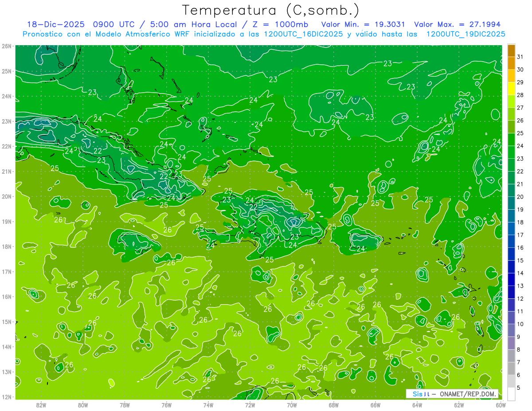532x411 pixels.
Task: Click the '17N' latitude axis label
Action: 7,272
